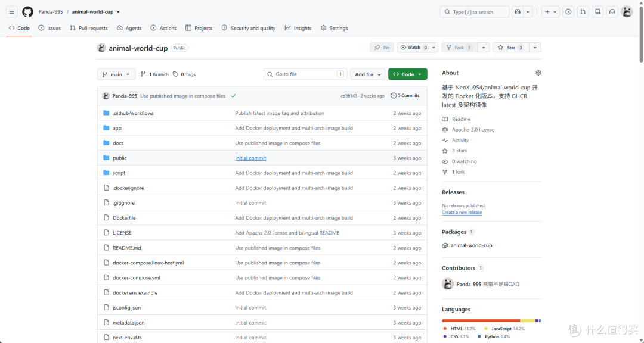The height and width of the screenshot is (343, 644).
Task: Open the green Code dropdown
Action: coord(407,74)
